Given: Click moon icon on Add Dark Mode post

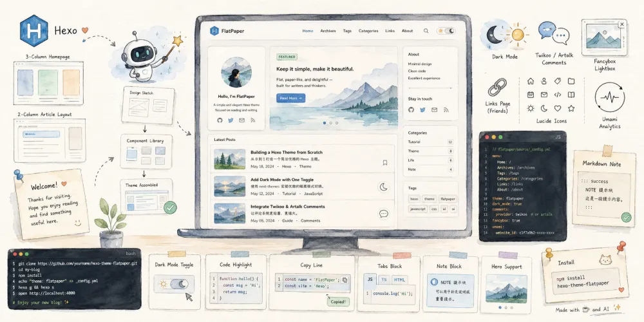Looking at the screenshot, I should [x=384, y=187].
